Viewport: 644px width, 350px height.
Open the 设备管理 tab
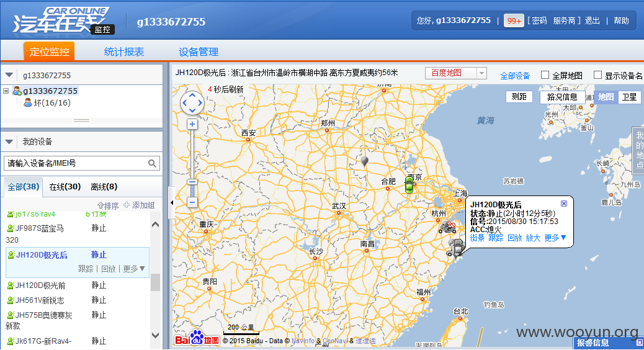[199, 52]
